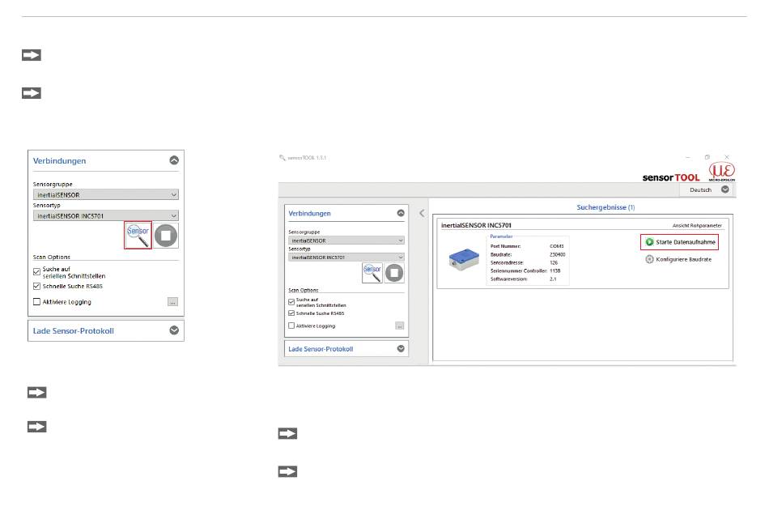Viewport: 769px width, 532px height.
Task: Toggle 'Schnelle Suche RS485' in sensorTOOL window
Action: (291, 313)
